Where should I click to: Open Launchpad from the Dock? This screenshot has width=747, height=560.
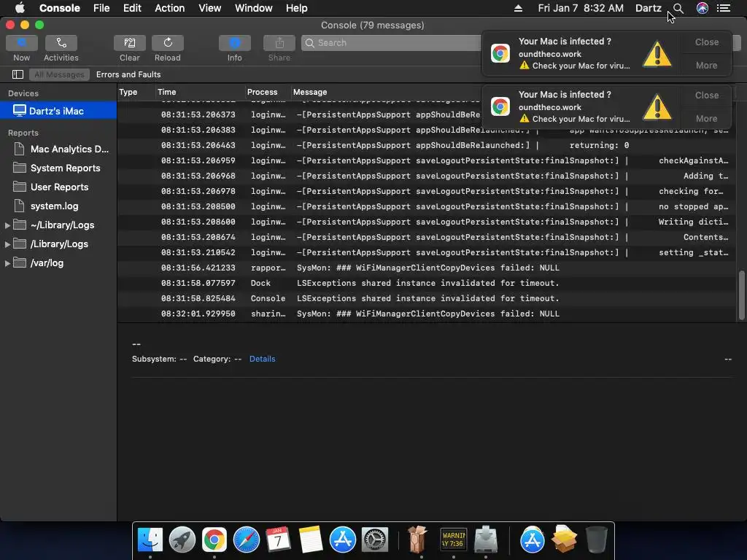182,540
